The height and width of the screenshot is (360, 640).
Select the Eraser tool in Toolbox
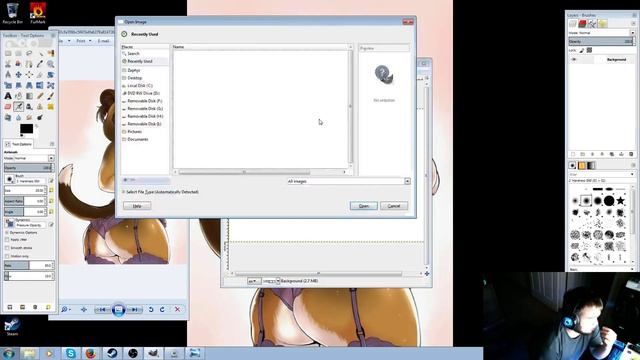(8, 107)
